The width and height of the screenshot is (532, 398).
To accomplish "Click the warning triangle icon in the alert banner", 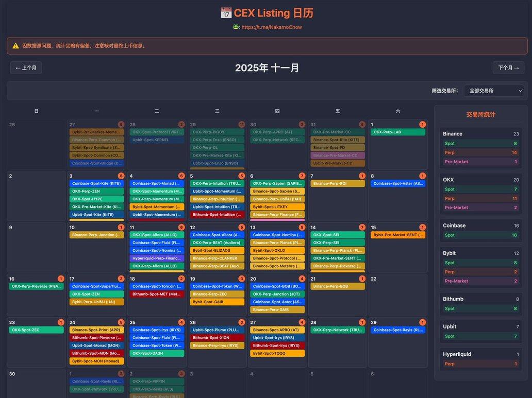I will (x=15, y=46).
